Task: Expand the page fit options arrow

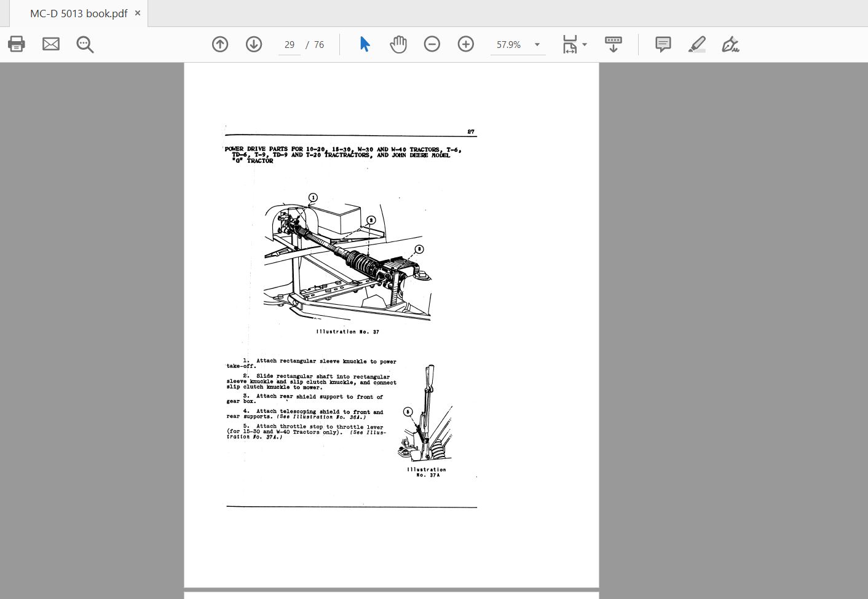Action: coord(585,44)
